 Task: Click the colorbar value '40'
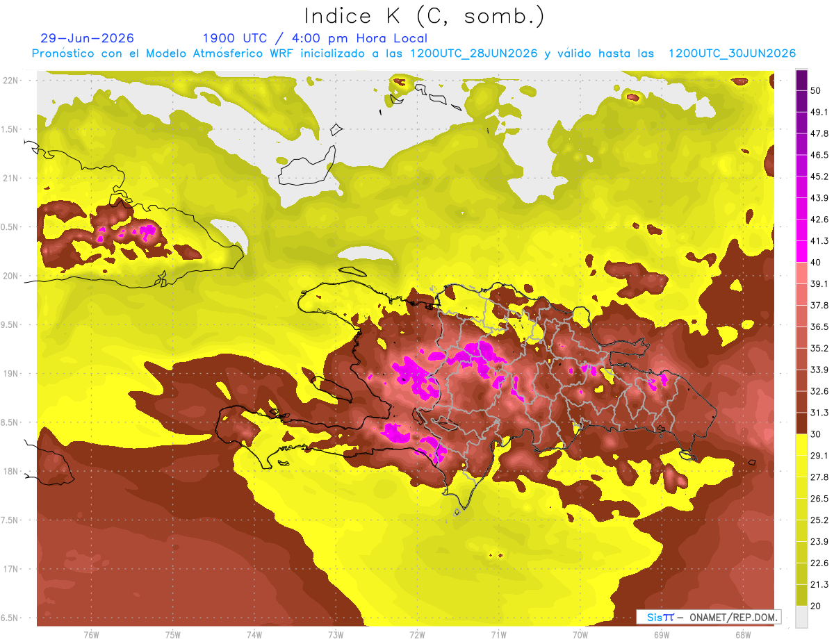click(x=816, y=263)
